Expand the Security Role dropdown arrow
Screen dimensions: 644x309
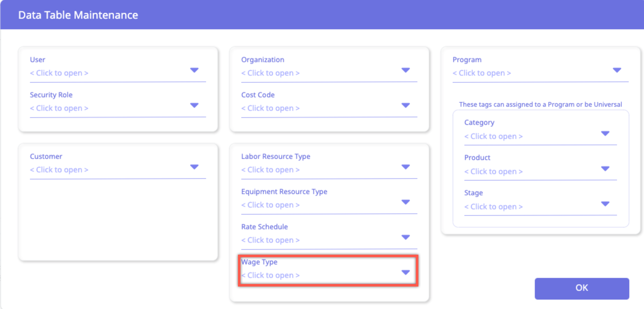pos(194,106)
